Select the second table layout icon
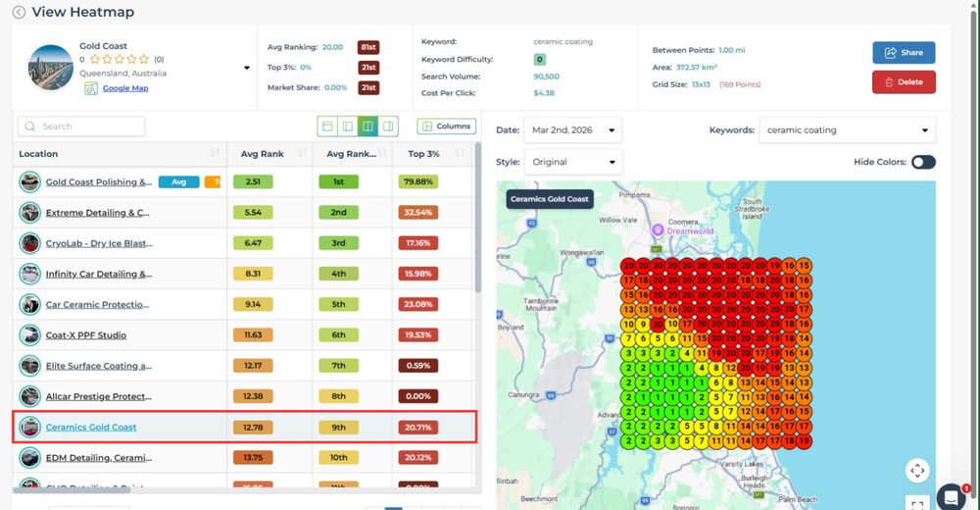The height and width of the screenshot is (510, 980). [348, 127]
